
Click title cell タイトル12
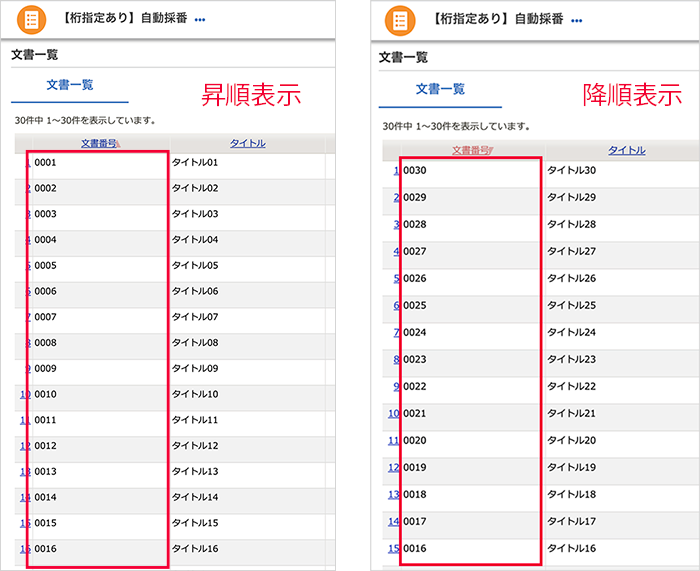click(195, 446)
